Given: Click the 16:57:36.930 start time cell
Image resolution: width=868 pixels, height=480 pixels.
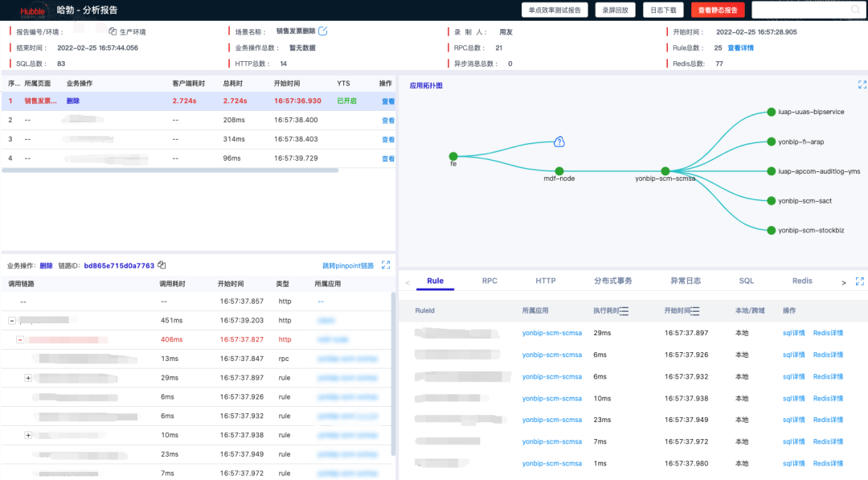Looking at the screenshot, I should [x=297, y=101].
